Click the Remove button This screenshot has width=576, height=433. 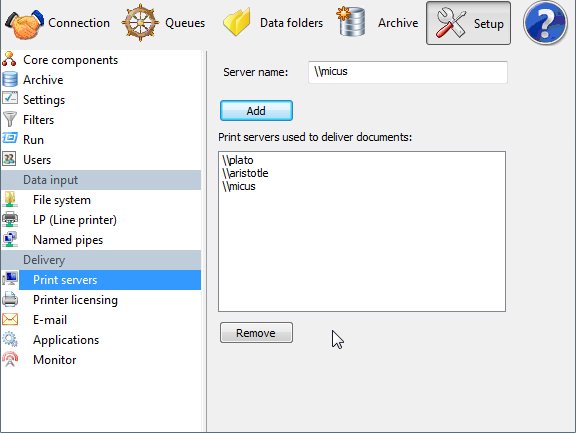click(x=256, y=333)
